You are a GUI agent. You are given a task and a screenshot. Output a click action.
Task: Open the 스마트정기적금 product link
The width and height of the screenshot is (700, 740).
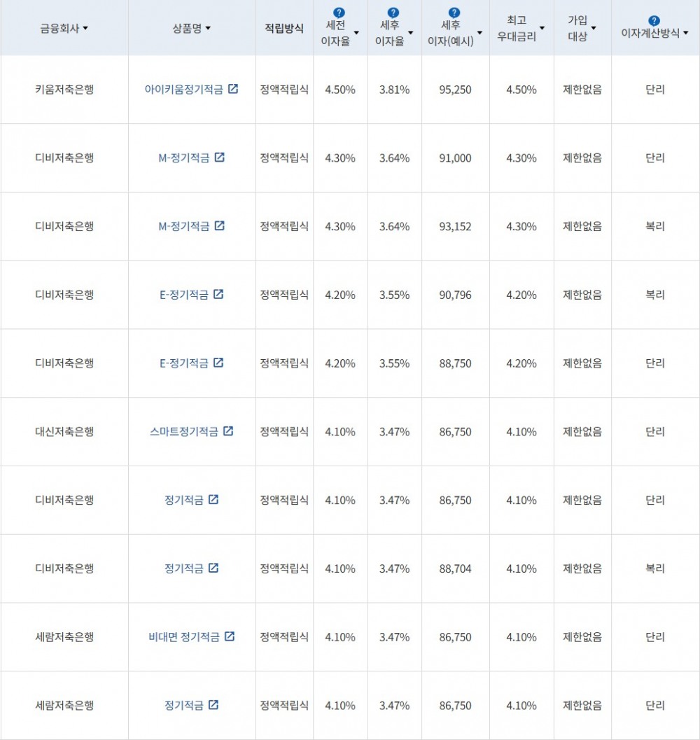coord(183,431)
